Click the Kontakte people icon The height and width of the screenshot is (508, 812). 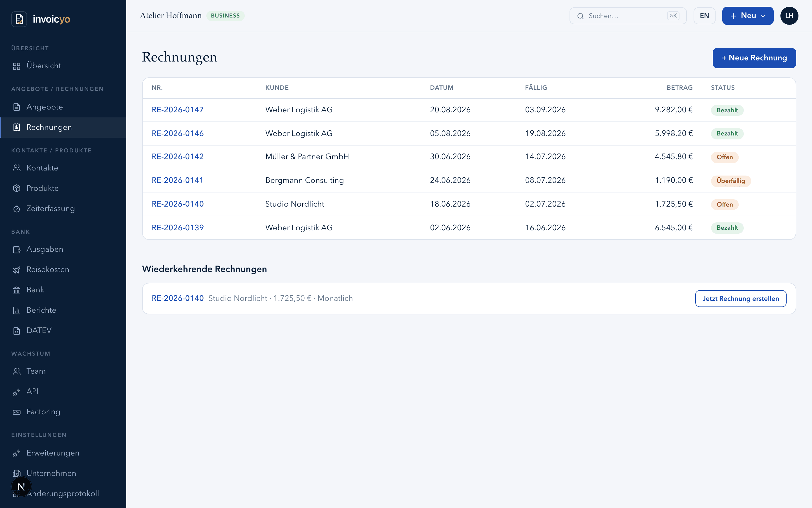click(x=17, y=168)
